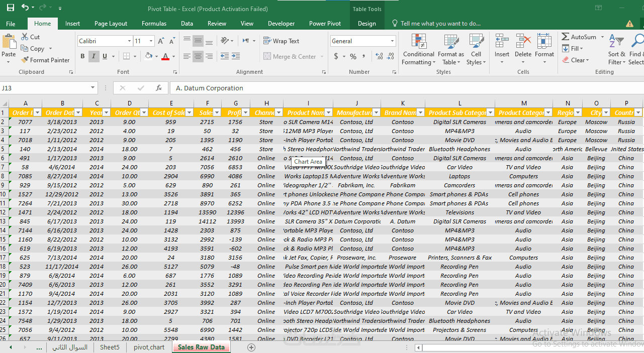Add a new sheet with plus icon
Screen dimensions: 644x353
pos(251,347)
